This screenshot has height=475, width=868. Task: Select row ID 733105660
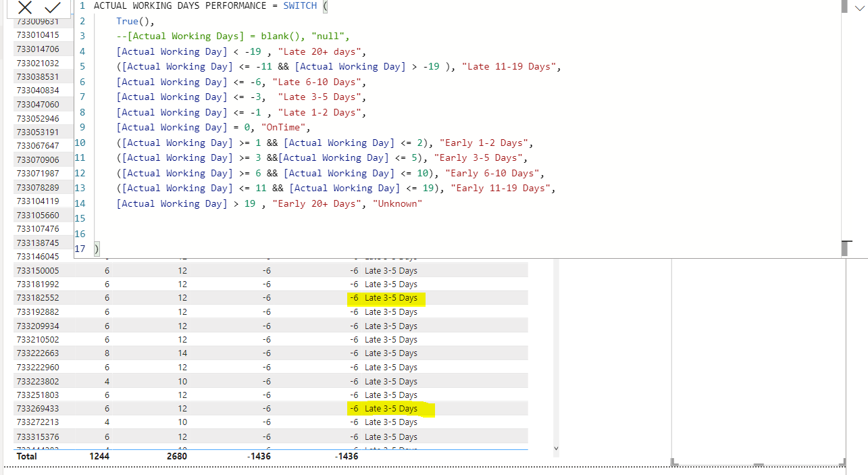point(38,215)
